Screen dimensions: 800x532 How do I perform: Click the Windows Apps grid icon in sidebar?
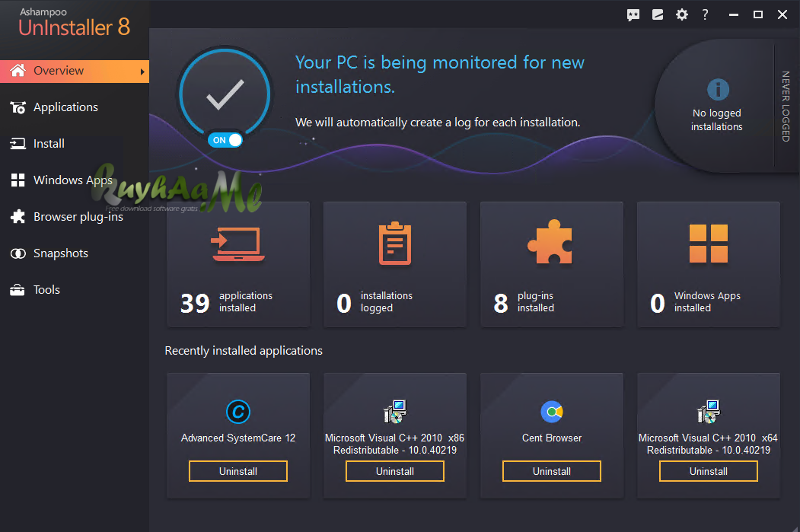click(x=18, y=180)
